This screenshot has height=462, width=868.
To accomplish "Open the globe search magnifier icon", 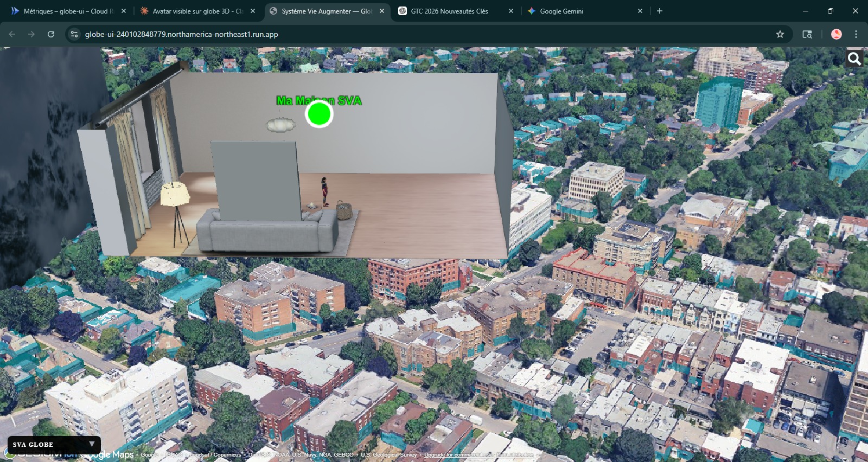I will (854, 59).
